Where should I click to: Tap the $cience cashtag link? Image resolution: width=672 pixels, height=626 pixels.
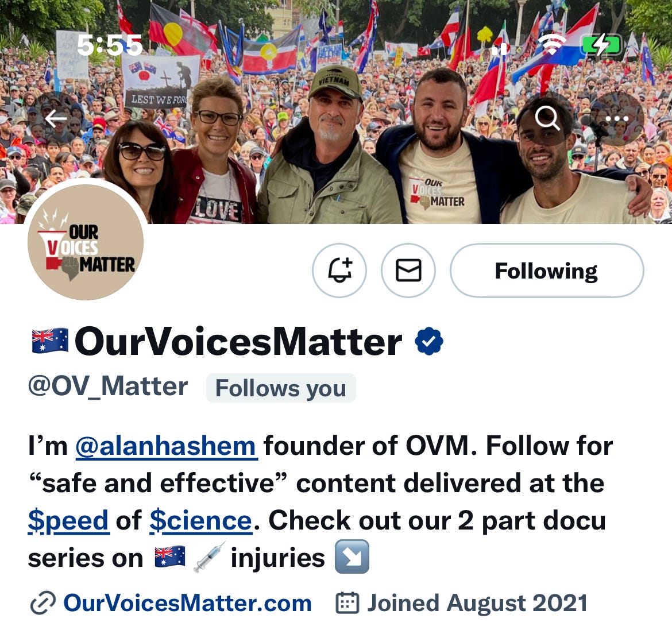[x=201, y=520]
